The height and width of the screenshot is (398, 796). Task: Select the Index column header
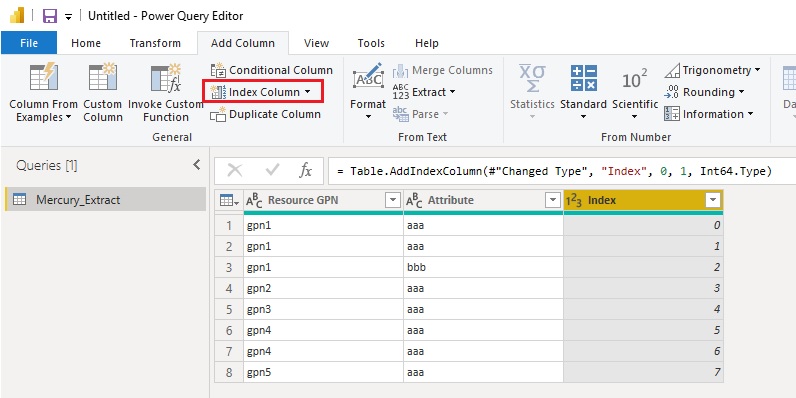[x=643, y=201]
